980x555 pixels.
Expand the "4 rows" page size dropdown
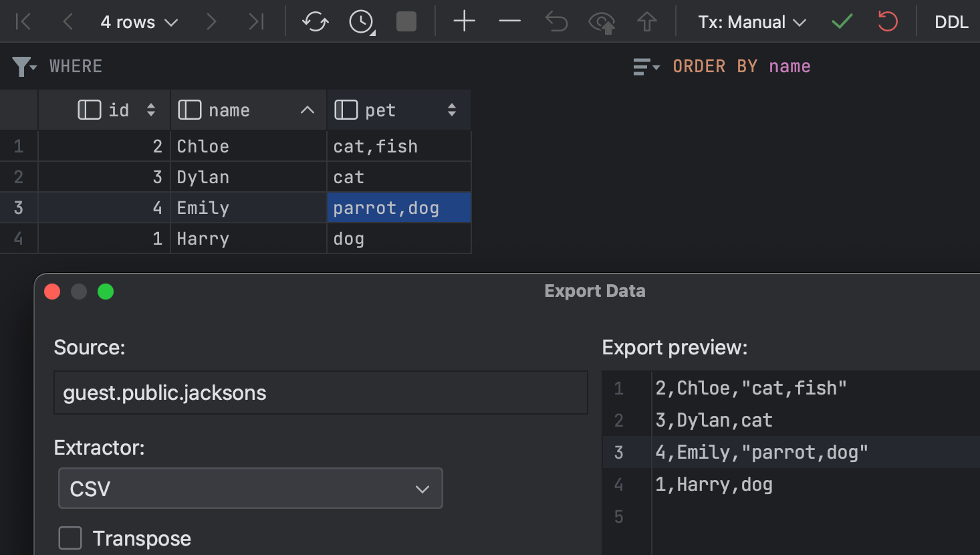[x=139, y=21]
